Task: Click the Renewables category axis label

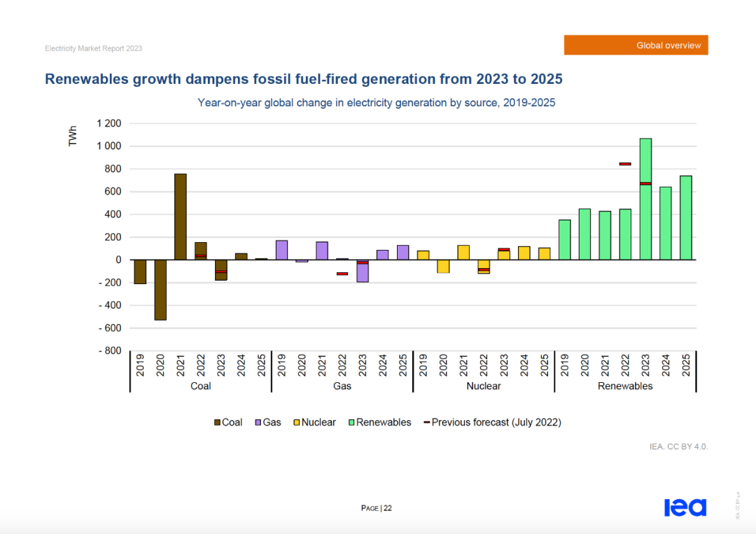Action: (625, 386)
